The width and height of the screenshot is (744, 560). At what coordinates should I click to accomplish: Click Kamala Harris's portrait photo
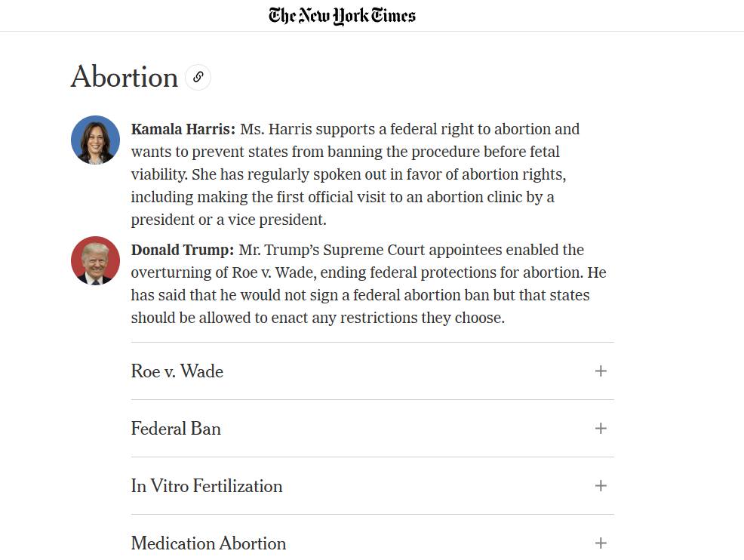(95, 140)
